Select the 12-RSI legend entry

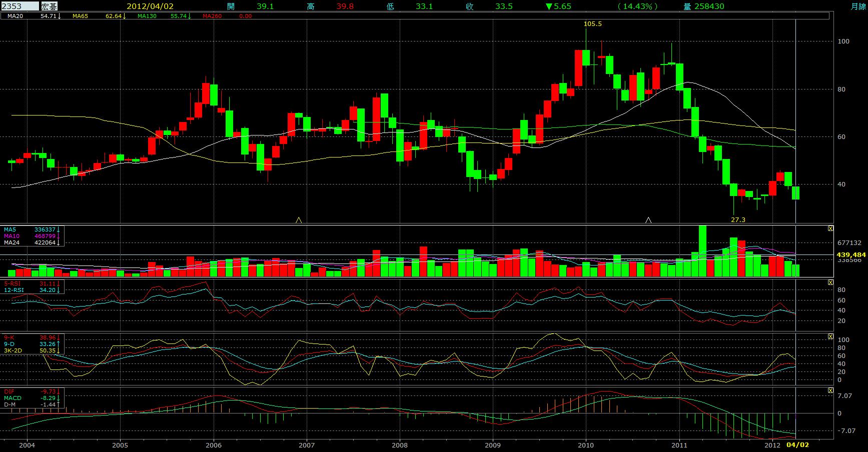pyautogui.click(x=14, y=290)
